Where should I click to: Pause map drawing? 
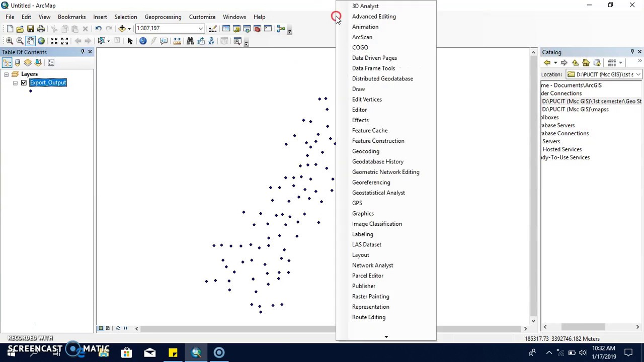pyautogui.click(x=125, y=328)
